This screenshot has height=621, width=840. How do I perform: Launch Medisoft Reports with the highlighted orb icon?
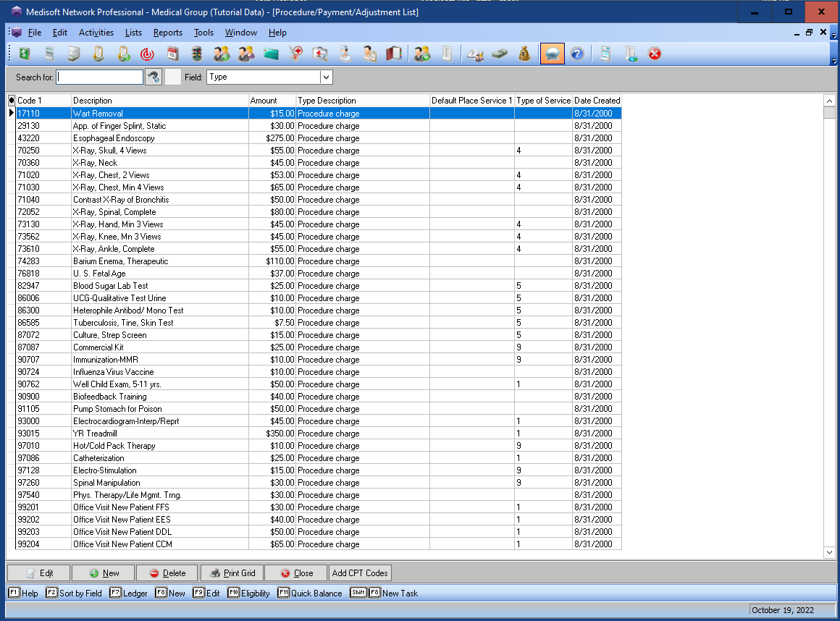pos(550,53)
